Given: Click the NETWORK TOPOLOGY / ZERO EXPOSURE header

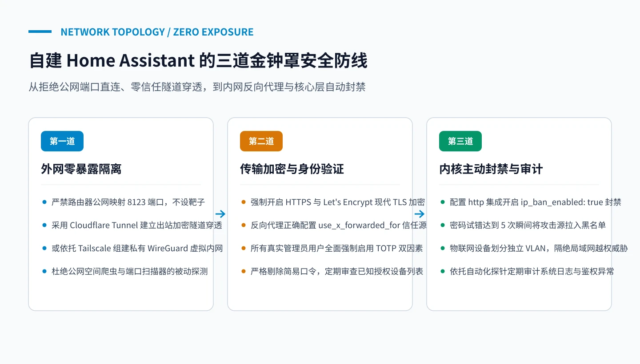Looking at the screenshot, I should pyautogui.click(x=157, y=32).
